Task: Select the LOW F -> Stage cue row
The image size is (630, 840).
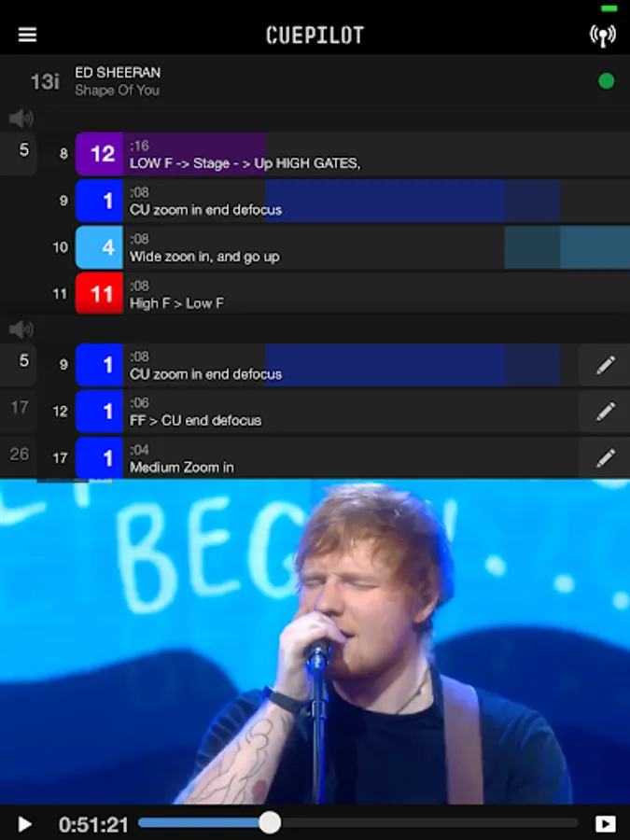Action: pos(353,154)
